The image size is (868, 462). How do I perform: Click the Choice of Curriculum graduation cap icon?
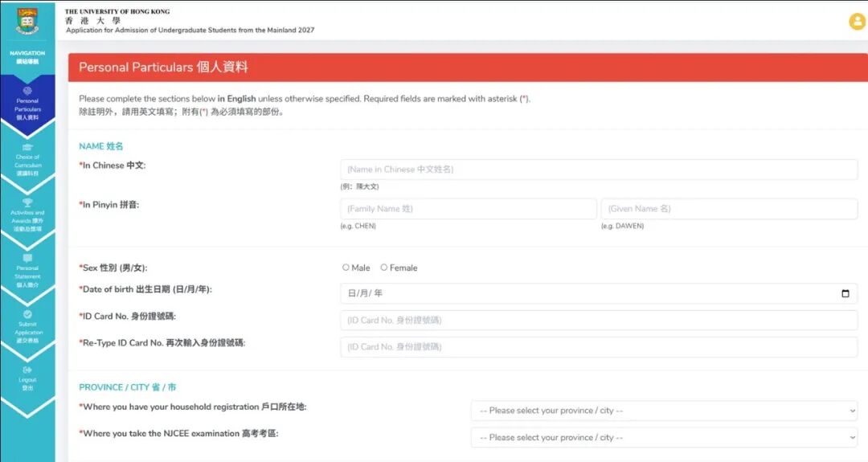click(27, 147)
